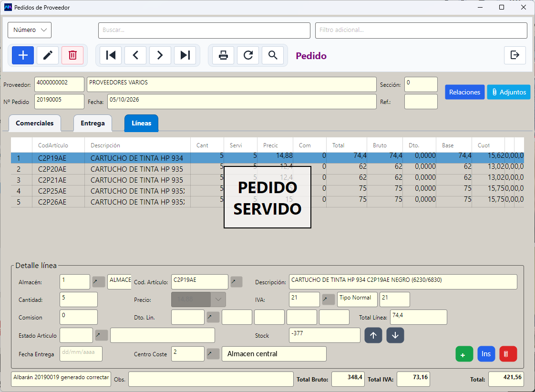Add line with green plus button
The height and width of the screenshot is (392, 535).
464,354
